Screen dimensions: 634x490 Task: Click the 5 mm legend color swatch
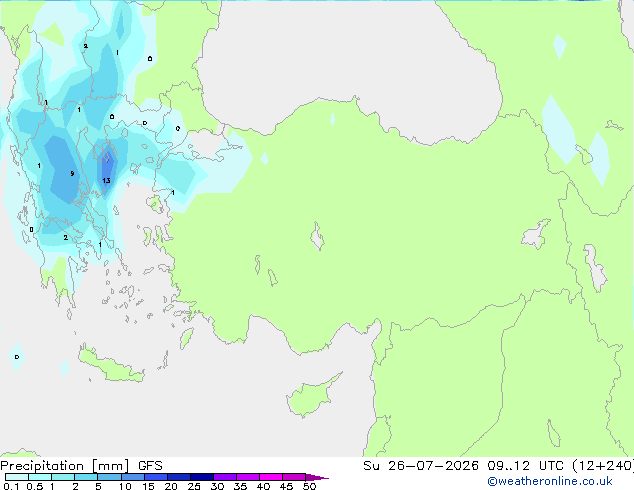click(x=109, y=477)
